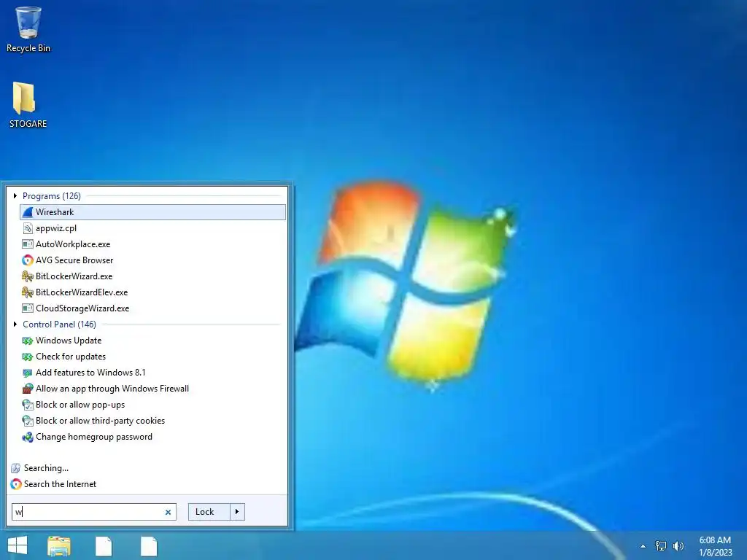Select 'BitLockerWizardElev.exe' text
This screenshot has height=560, width=747.
coord(82,292)
